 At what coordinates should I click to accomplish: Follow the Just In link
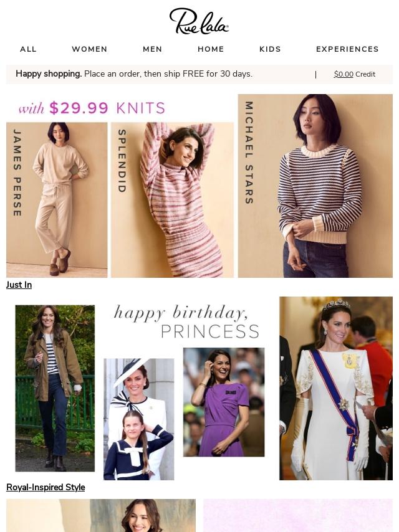coord(19,285)
